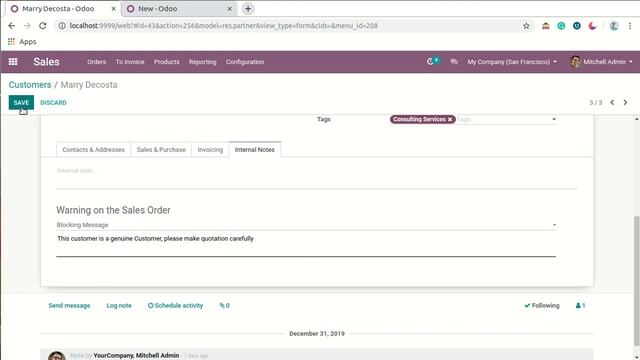Go to next customer record arrow

click(x=625, y=102)
